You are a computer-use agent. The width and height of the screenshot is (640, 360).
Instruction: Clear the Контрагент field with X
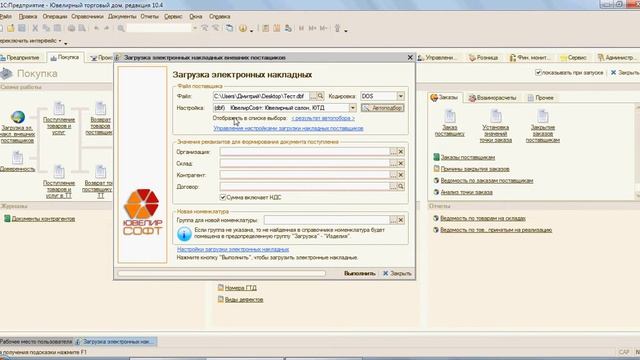[401, 175]
